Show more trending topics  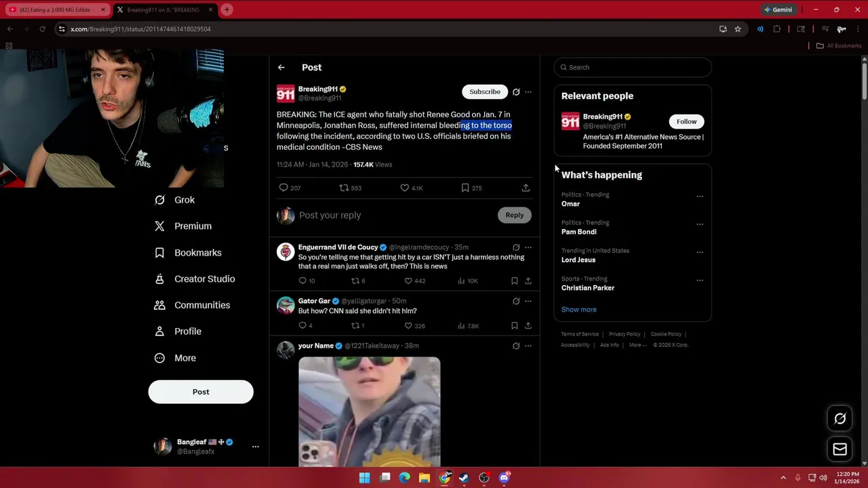coord(579,310)
